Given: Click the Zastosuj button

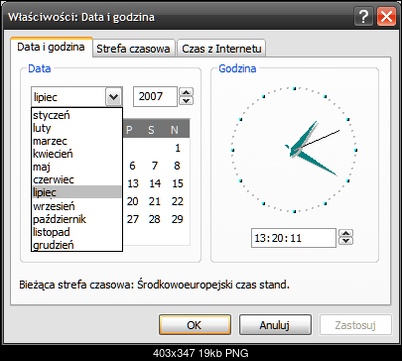Looking at the screenshot, I should pyautogui.click(x=355, y=325).
